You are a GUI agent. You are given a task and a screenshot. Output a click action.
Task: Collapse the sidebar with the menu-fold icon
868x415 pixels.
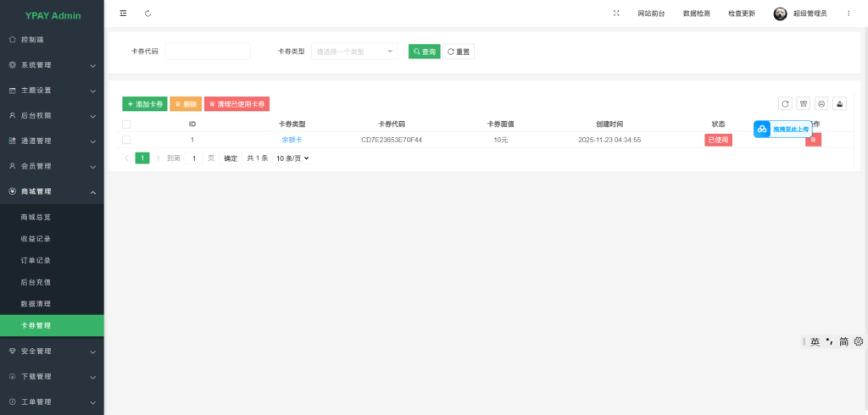[x=123, y=14]
